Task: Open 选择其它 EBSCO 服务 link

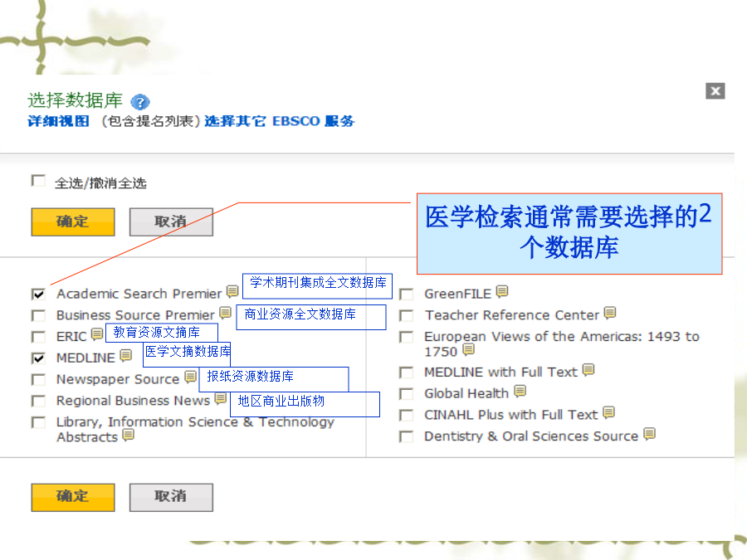Action: pyautogui.click(x=280, y=121)
